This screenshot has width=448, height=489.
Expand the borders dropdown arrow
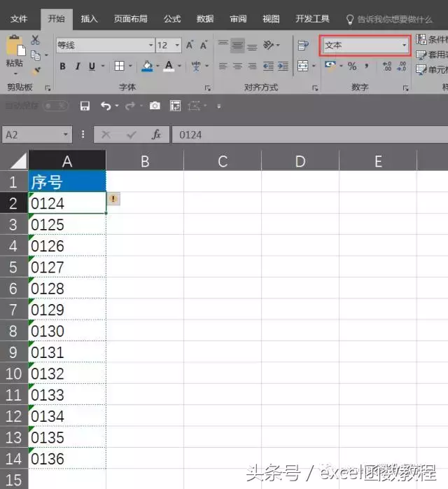(130, 66)
